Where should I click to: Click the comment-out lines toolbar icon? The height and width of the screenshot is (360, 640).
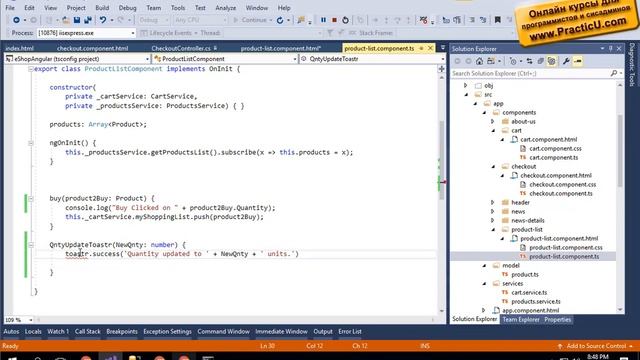(x=472, y=20)
